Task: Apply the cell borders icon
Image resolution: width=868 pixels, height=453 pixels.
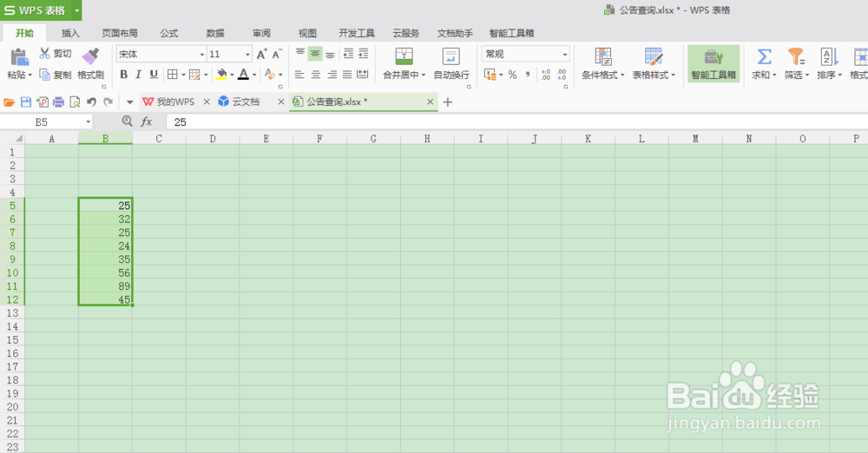Action: pyautogui.click(x=173, y=75)
